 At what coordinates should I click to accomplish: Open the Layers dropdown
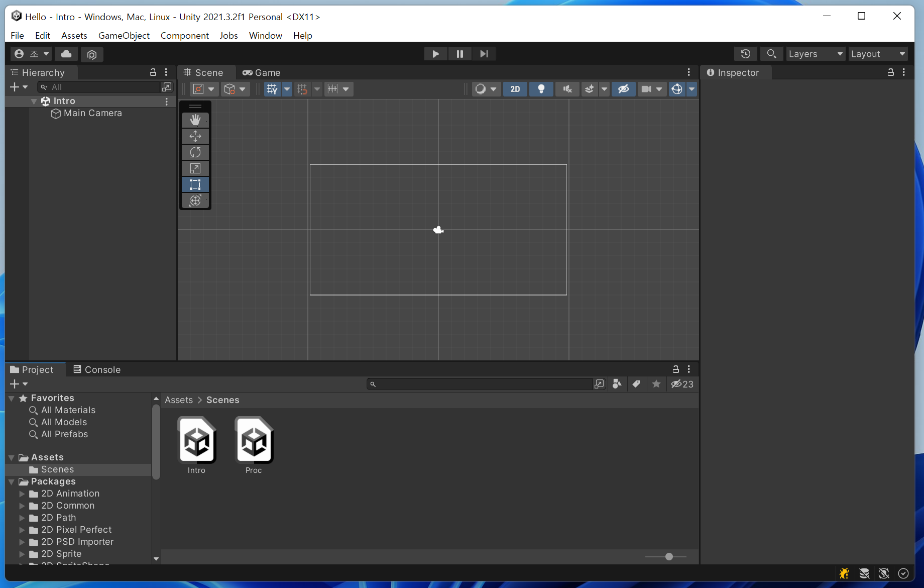(816, 54)
